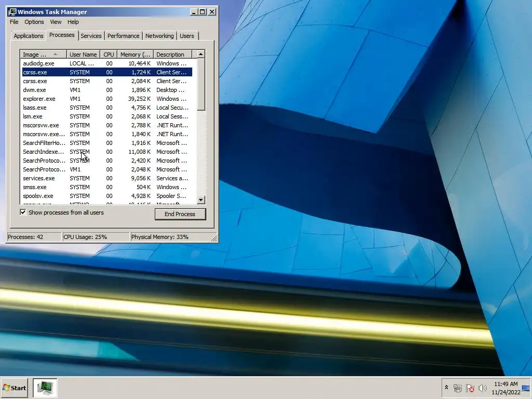Select csrss.exe using 2,084 K memory

point(107,81)
